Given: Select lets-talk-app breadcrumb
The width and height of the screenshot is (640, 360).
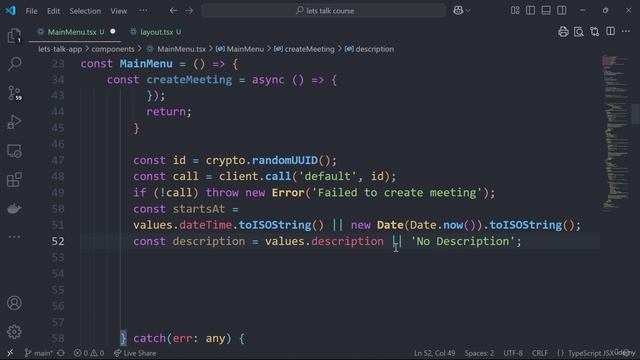Looking at the screenshot, I should point(60,49).
